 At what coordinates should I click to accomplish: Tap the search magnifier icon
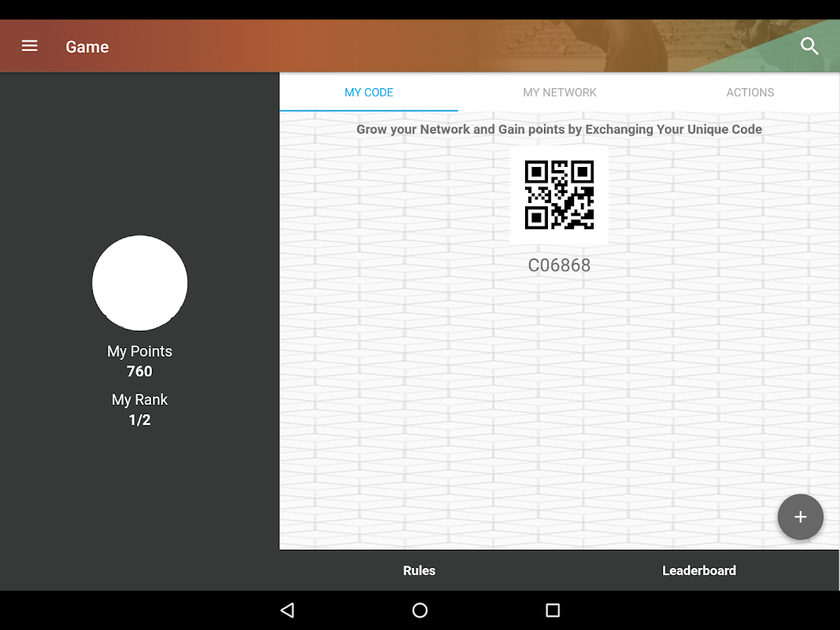pyautogui.click(x=809, y=46)
